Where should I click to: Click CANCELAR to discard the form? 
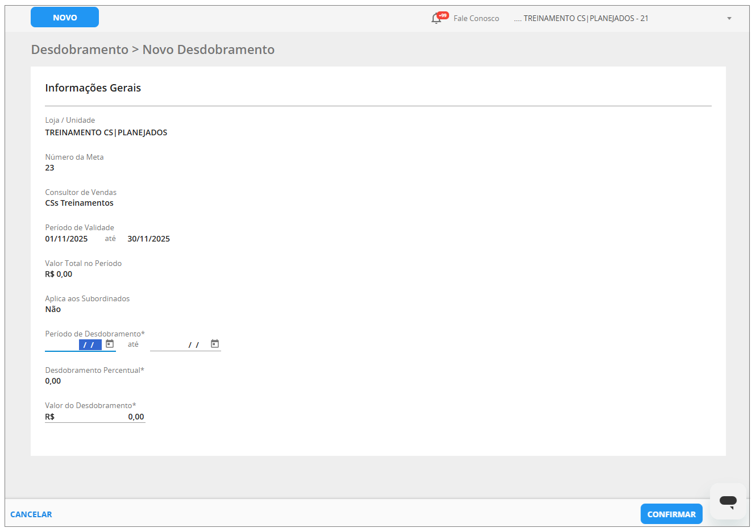(31, 514)
